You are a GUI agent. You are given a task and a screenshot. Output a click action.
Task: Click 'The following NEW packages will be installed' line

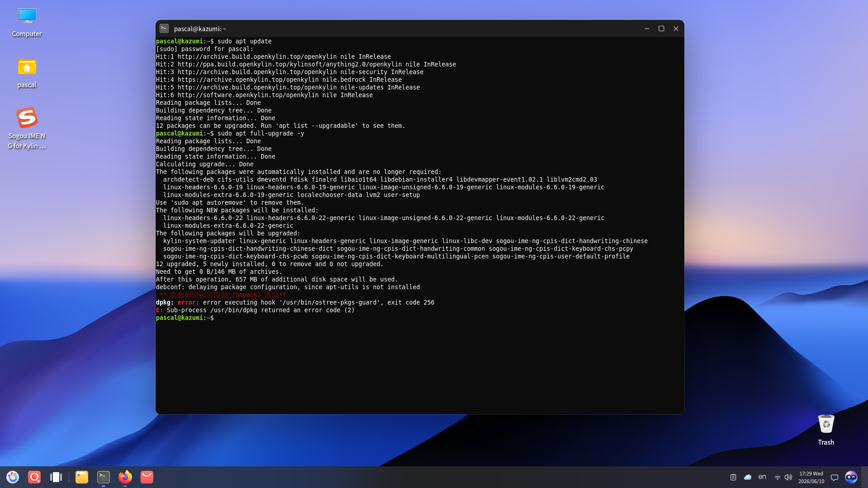tap(237, 210)
